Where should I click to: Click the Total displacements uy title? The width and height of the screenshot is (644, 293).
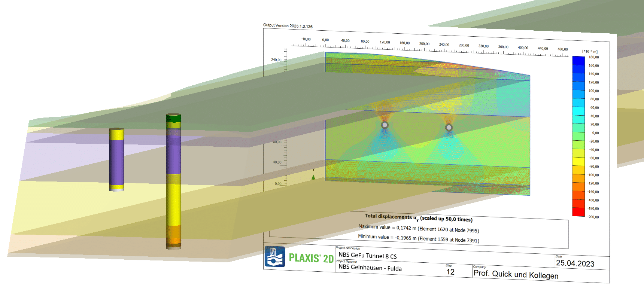pos(419,217)
